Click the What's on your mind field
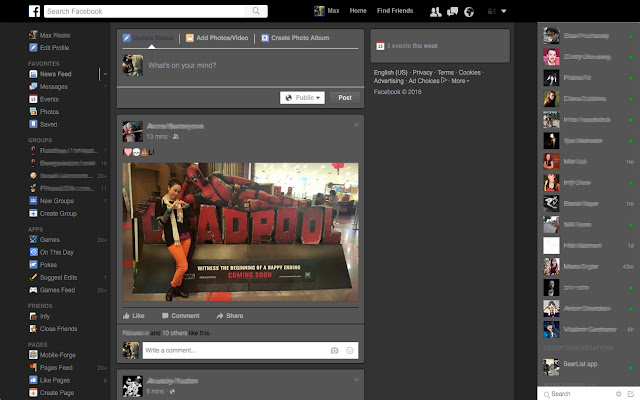This screenshot has height=400, width=640. 252,65
